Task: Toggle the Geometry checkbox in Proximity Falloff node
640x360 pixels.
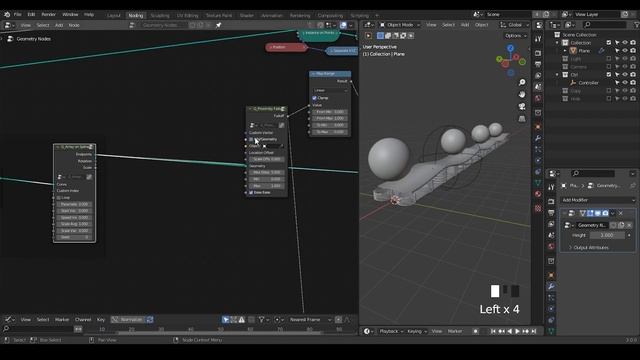Action: click(251, 140)
